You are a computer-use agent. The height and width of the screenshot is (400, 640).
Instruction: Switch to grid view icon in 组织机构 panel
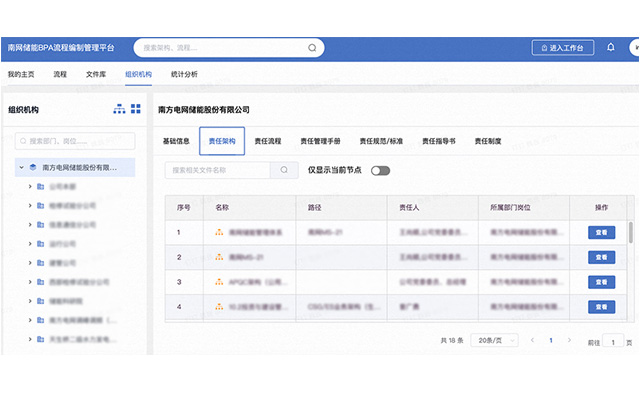click(x=136, y=109)
